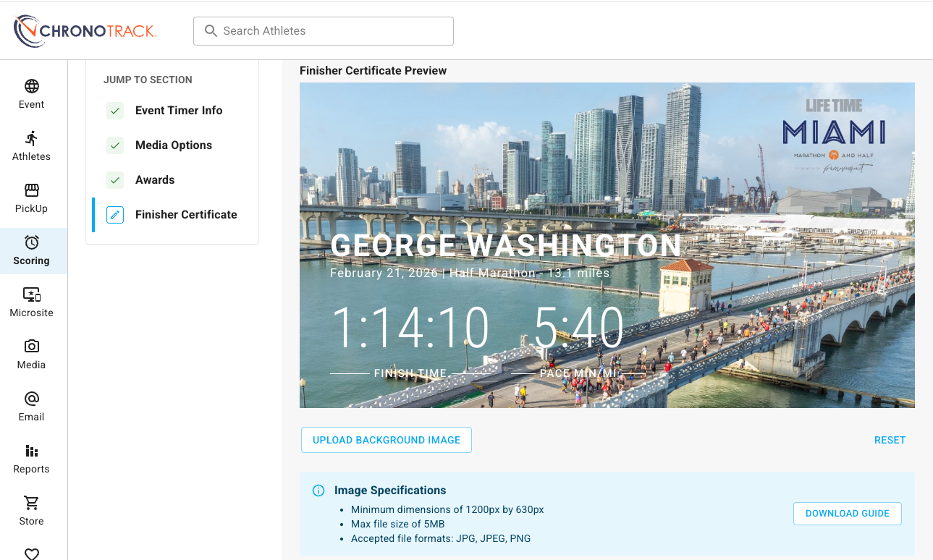Click the Image Specifications info icon
933x560 pixels.
click(318, 491)
